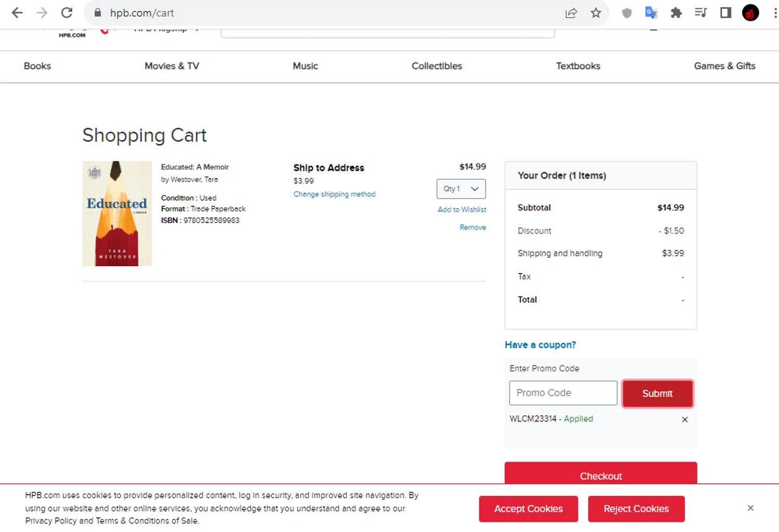
Task: Open the shield extension icon
Action: pyautogui.click(x=627, y=13)
